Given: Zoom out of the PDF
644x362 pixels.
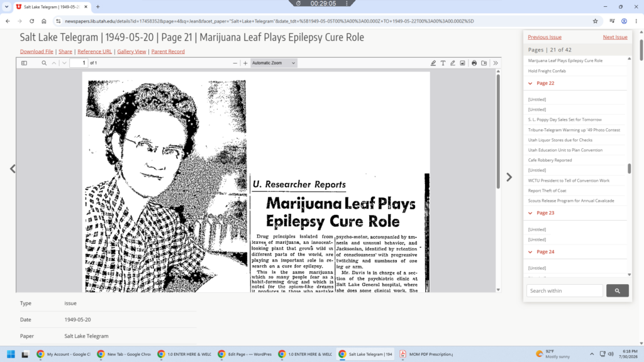Looking at the screenshot, I should 235,63.
